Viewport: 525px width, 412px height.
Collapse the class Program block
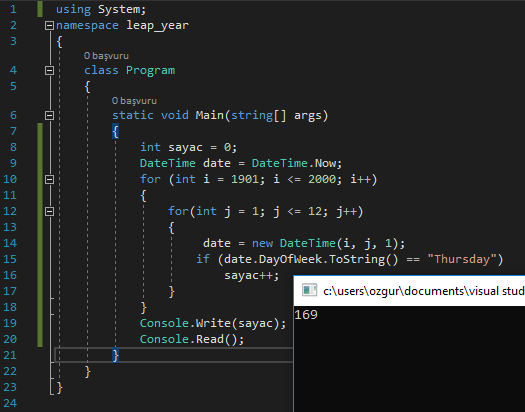pyautogui.click(x=49, y=70)
